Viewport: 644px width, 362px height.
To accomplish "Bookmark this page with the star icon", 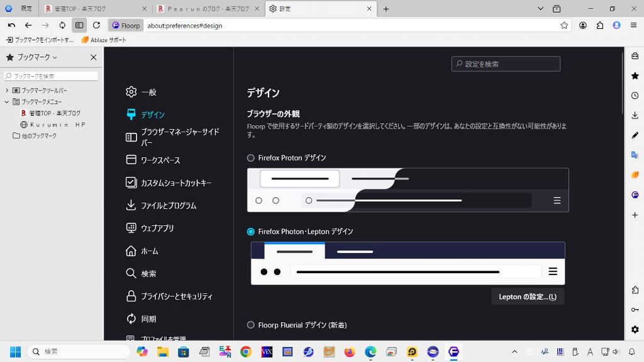I will coord(564,25).
